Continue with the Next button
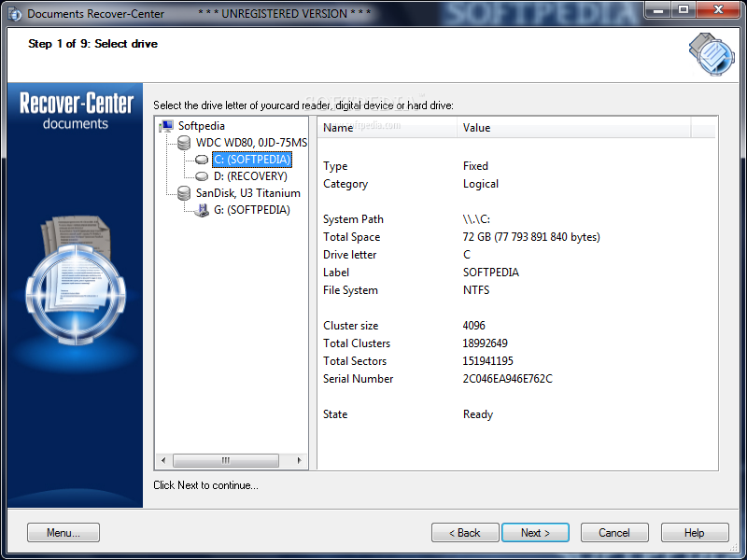The image size is (747, 560). click(x=535, y=532)
